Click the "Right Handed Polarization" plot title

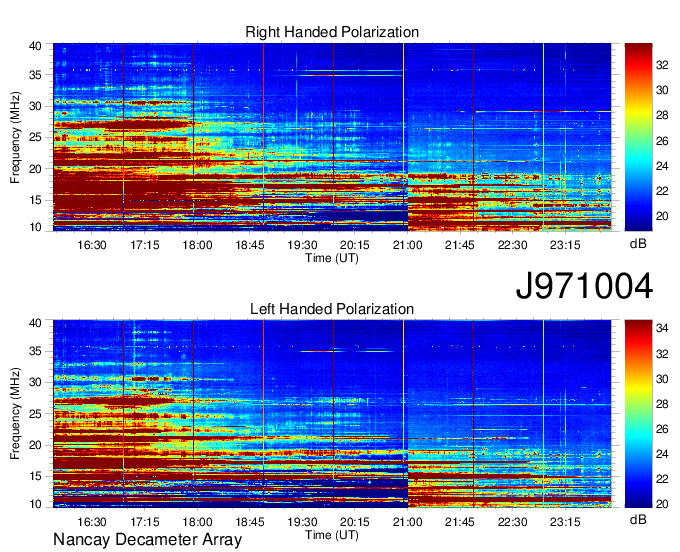(x=332, y=32)
